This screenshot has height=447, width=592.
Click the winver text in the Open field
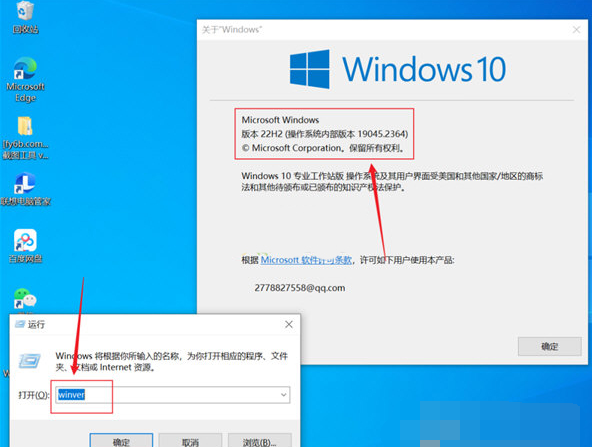click(71, 395)
